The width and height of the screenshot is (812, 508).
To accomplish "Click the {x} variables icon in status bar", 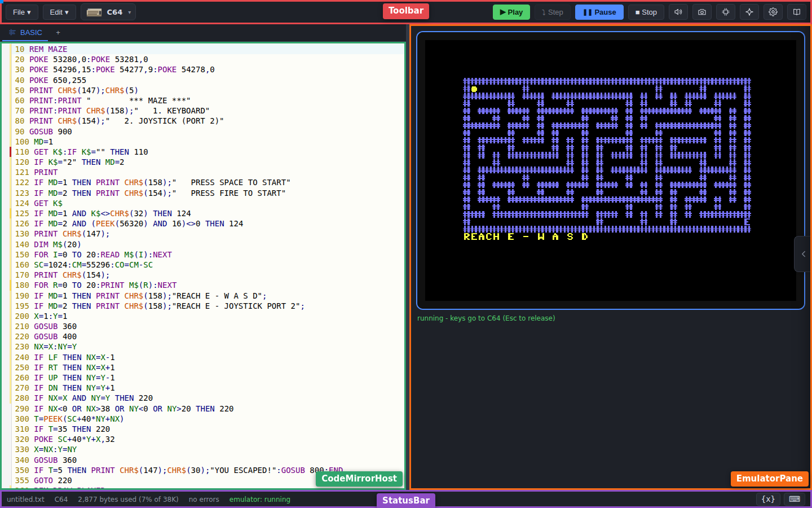I will [x=768, y=499].
